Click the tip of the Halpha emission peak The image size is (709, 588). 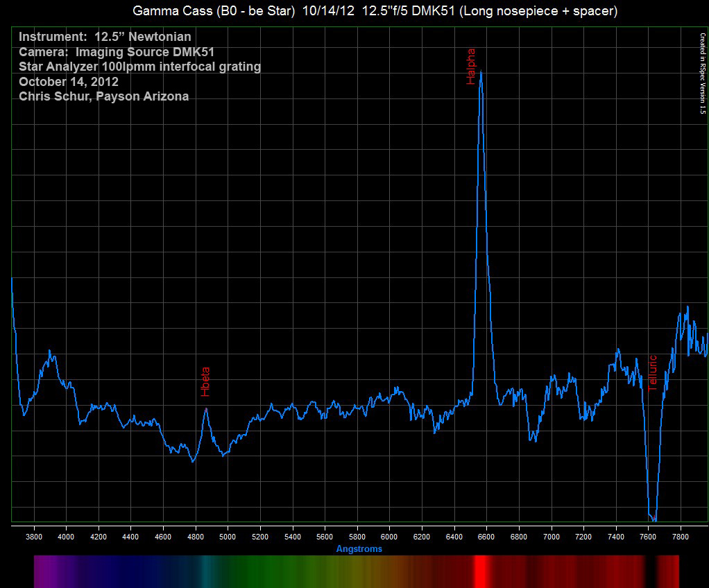click(x=481, y=71)
